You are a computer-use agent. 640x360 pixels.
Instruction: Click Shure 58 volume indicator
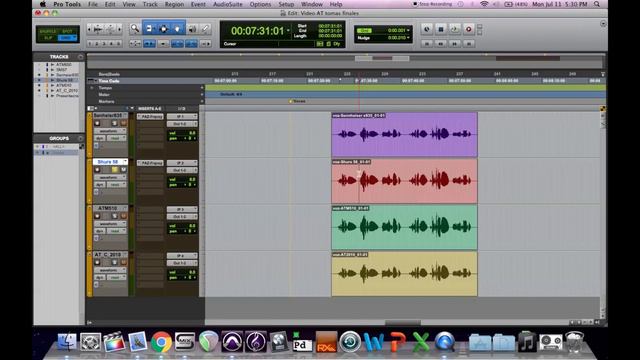pos(182,179)
